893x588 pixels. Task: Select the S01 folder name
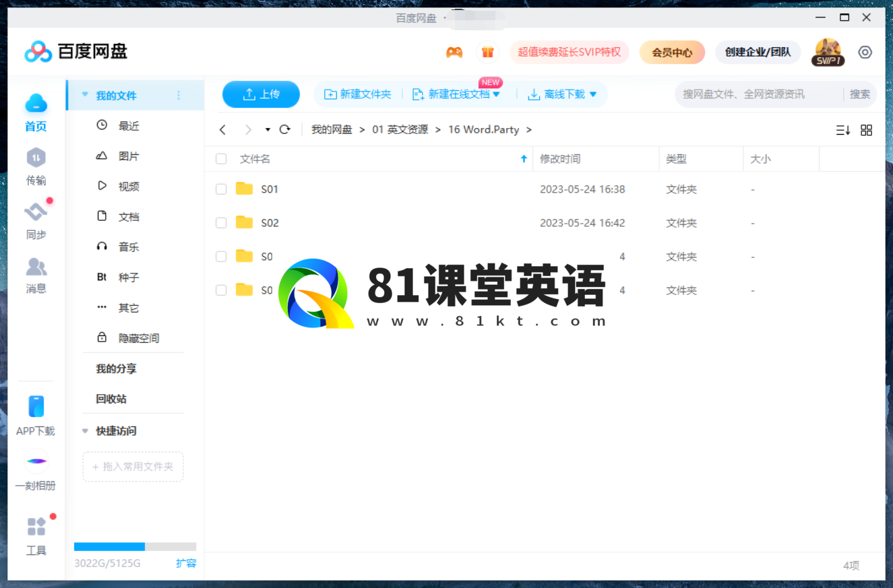270,189
